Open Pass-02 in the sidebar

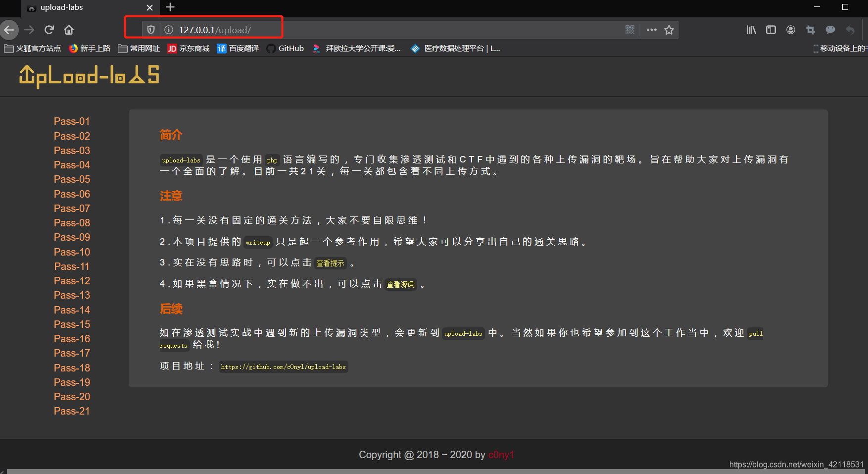click(x=72, y=136)
